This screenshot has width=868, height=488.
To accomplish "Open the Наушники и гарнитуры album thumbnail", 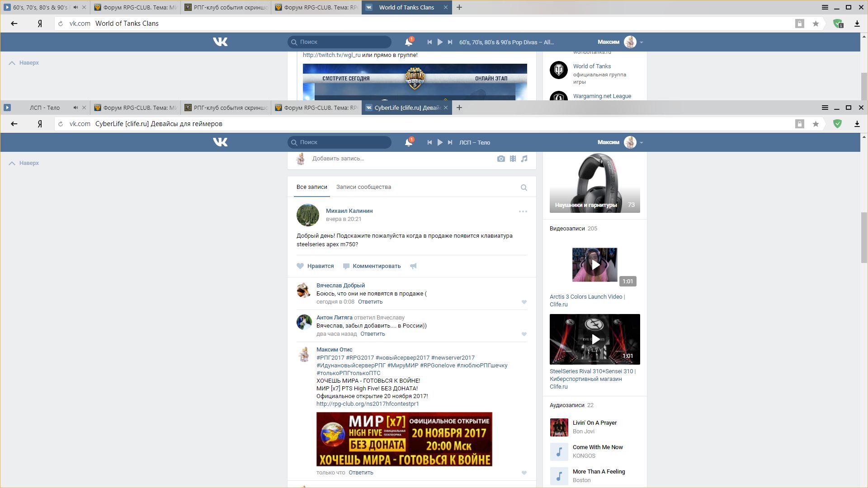I will coord(595,183).
